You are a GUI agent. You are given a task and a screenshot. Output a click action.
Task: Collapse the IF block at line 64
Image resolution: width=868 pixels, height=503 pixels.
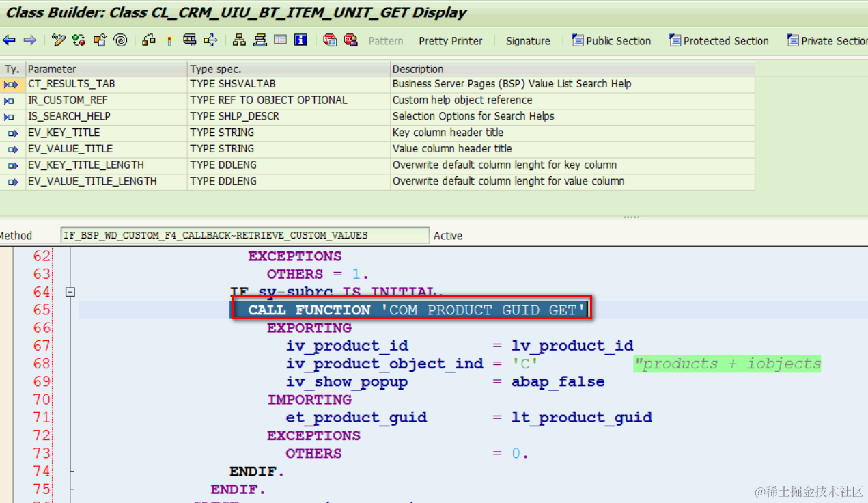70,292
